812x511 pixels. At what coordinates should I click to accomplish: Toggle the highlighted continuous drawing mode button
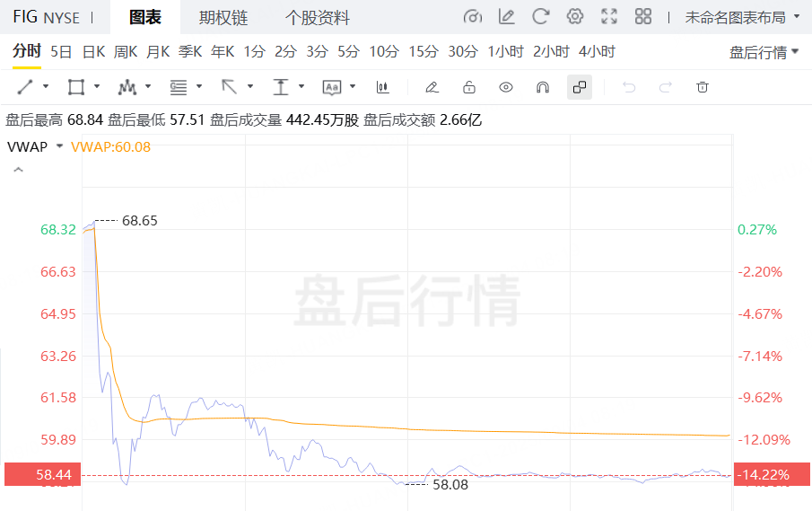[580, 87]
